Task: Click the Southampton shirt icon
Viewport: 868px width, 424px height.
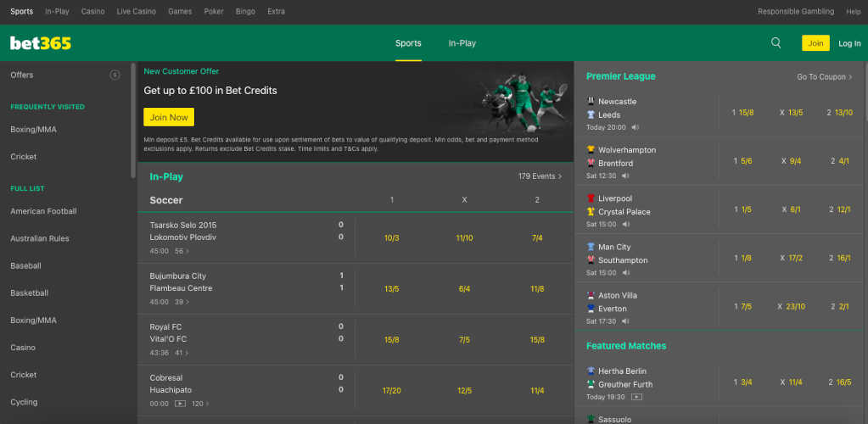Action: (x=591, y=259)
